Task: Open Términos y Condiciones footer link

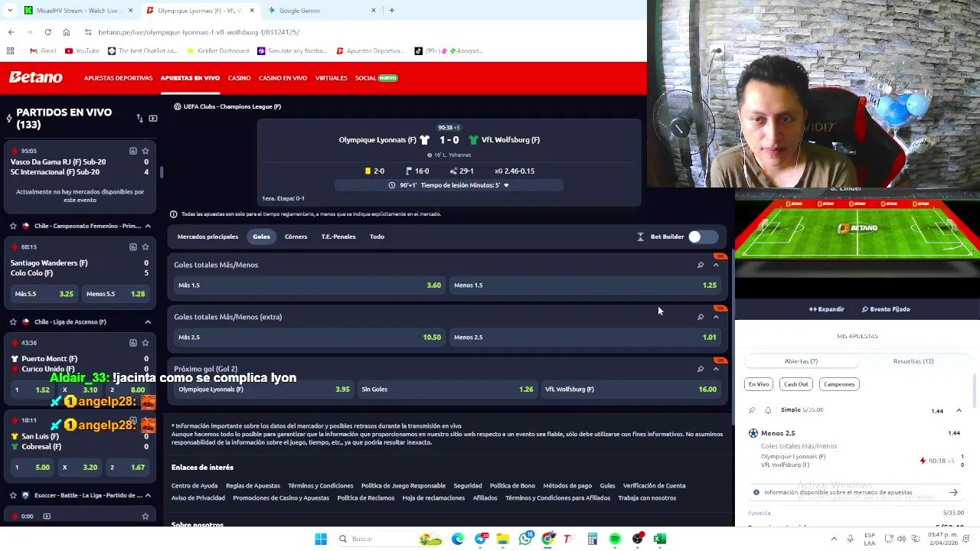Action: click(320, 486)
